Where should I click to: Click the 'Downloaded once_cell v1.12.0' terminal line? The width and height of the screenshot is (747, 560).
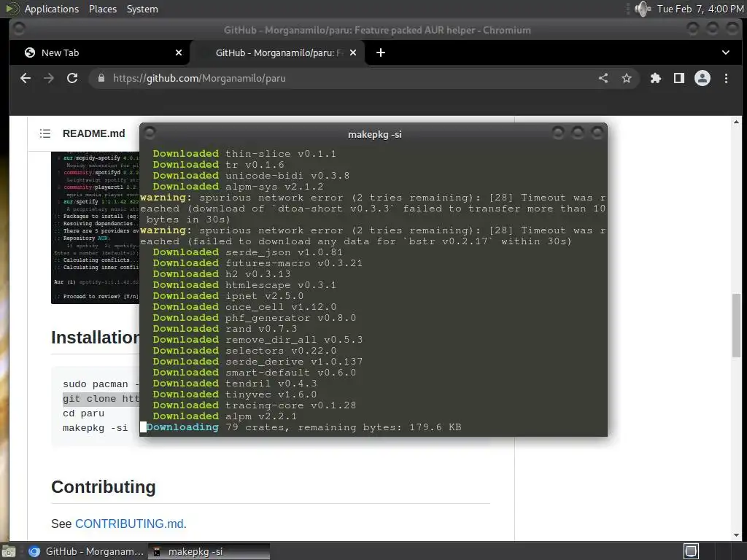(244, 307)
